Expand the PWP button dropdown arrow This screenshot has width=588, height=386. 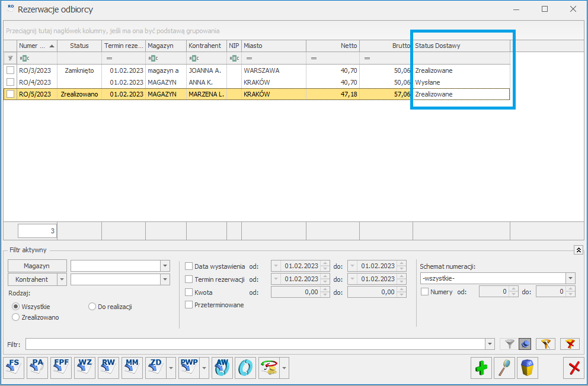coord(204,368)
